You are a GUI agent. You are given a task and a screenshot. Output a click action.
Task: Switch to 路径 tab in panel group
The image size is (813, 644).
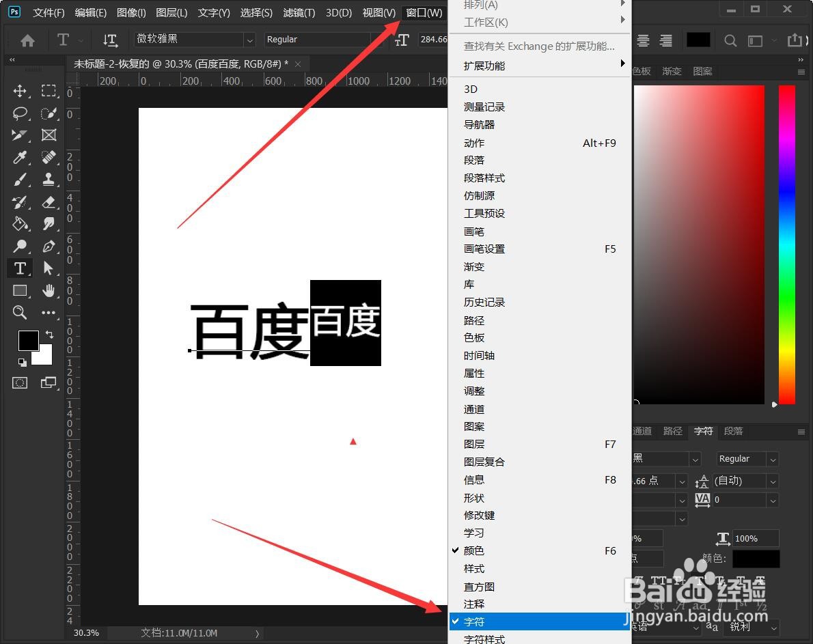click(x=672, y=431)
